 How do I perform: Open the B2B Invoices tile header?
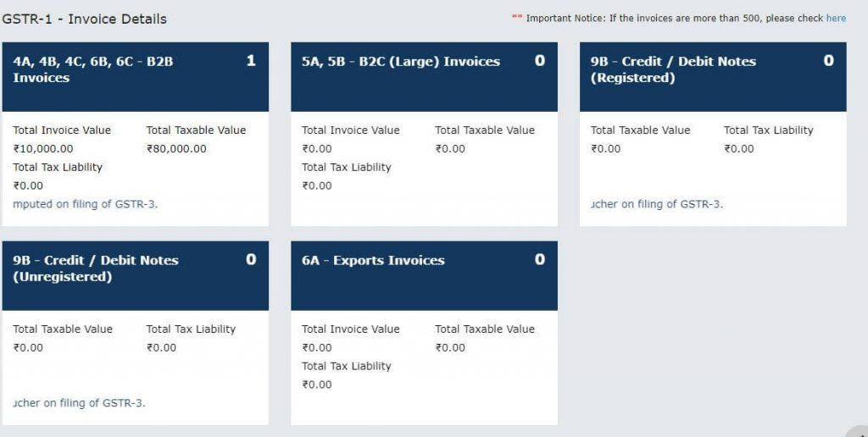tap(93, 69)
